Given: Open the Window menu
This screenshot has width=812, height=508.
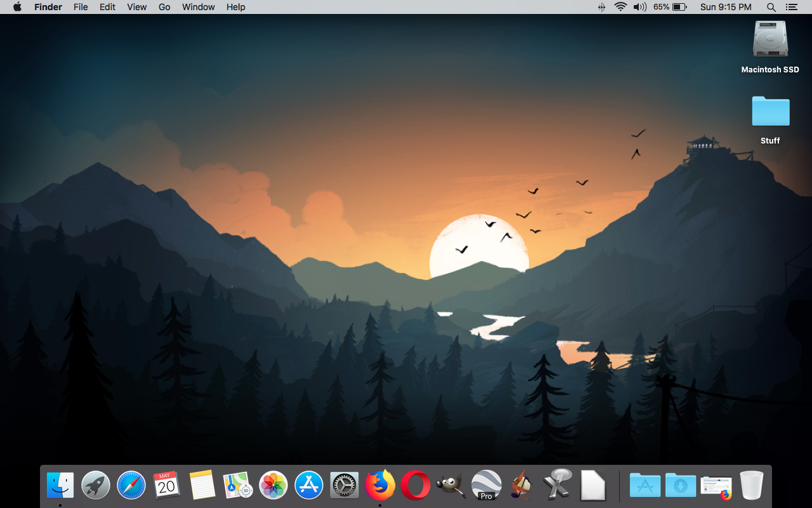Looking at the screenshot, I should [199, 7].
